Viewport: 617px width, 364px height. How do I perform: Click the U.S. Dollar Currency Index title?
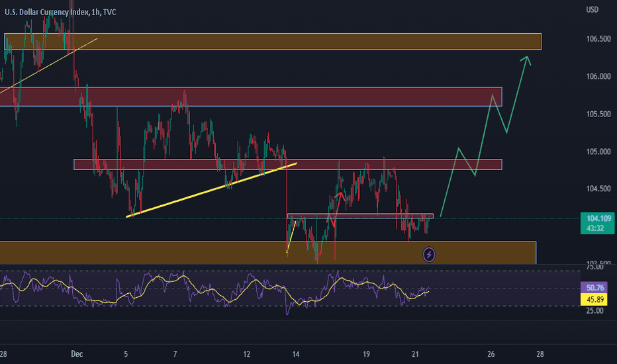tap(60, 12)
